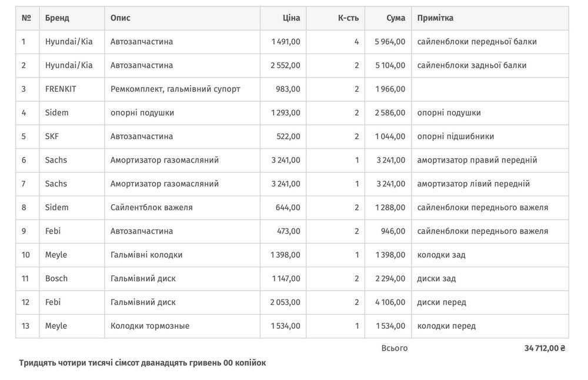Click the Всього label
588x380 pixels.
394,348
